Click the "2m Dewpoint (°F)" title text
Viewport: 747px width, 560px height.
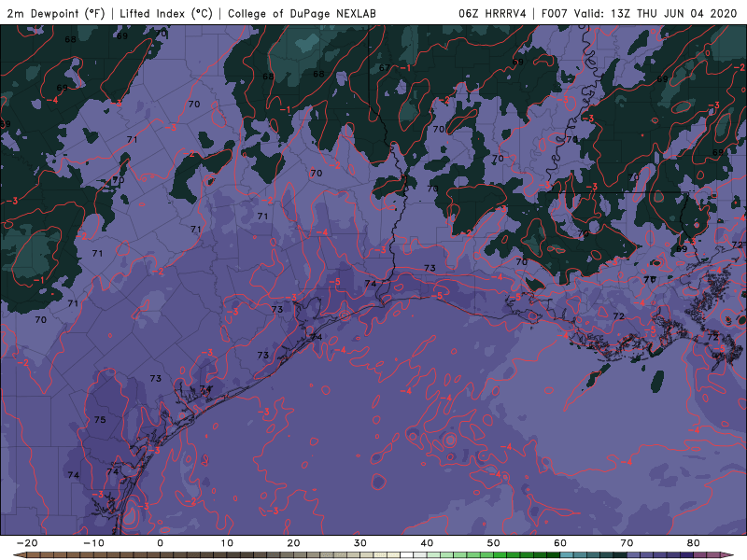[56, 13]
